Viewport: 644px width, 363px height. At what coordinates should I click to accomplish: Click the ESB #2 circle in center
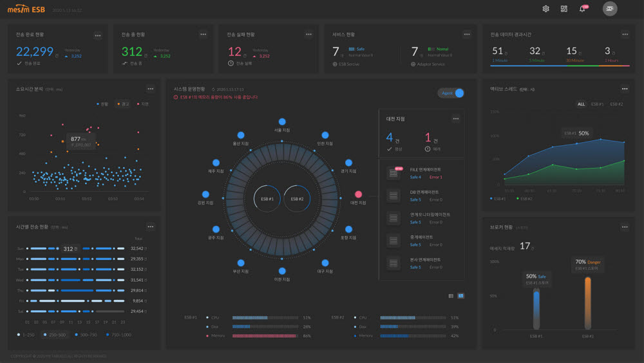297,199
